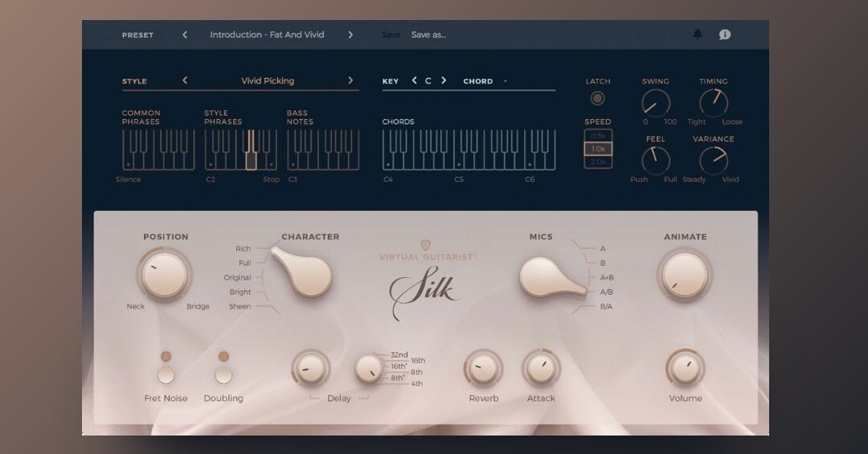
Task: Click the Common Phrases keyboard
Action: (159, 149)
